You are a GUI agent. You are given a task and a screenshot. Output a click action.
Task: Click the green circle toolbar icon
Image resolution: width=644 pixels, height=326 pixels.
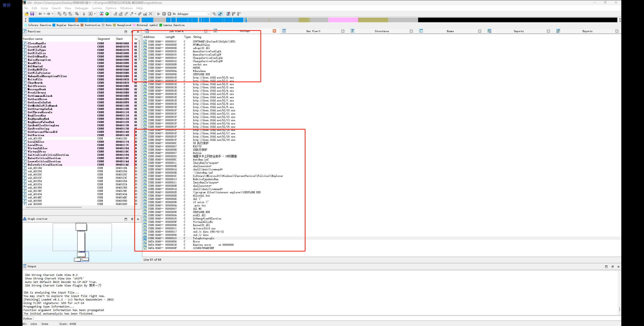(x=107, y=14)
